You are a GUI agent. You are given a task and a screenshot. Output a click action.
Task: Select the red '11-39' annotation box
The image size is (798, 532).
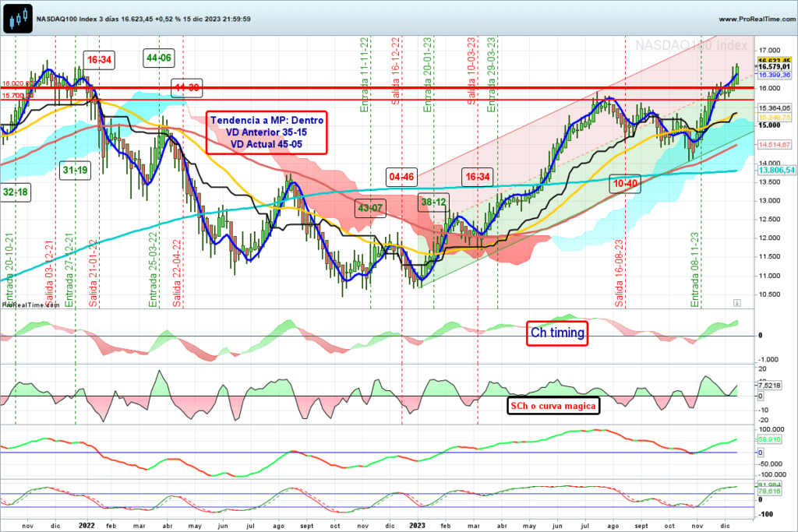[x=187, y=88]
